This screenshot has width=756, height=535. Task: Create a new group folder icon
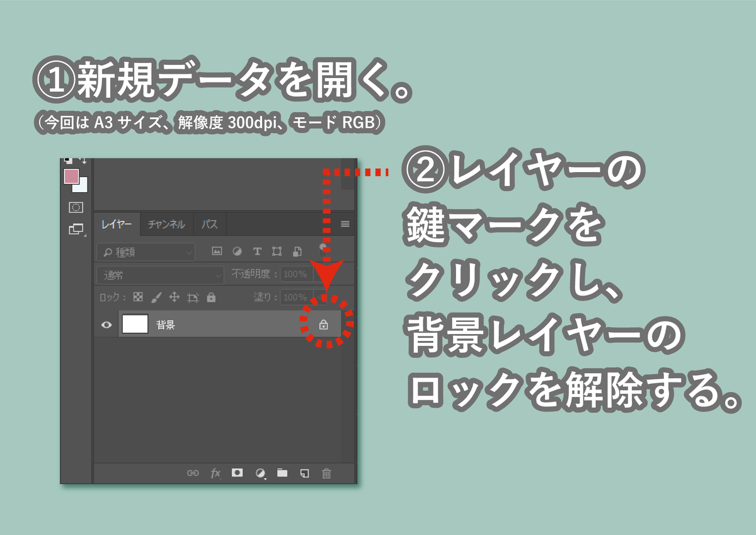[x=282, y=473]
